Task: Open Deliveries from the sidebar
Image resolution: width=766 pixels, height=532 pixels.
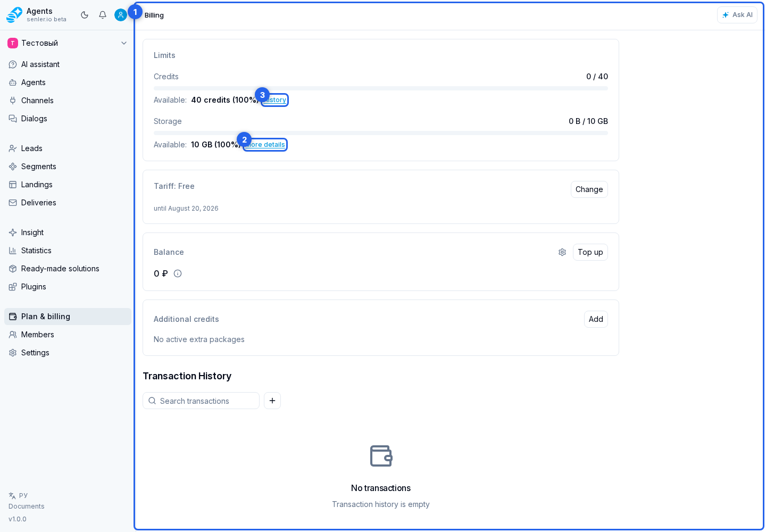Action: tap(68, 203)
